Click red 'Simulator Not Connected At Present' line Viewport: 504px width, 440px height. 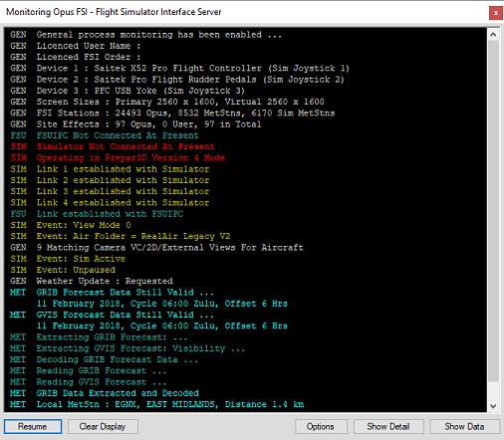[x=113, y=146]
